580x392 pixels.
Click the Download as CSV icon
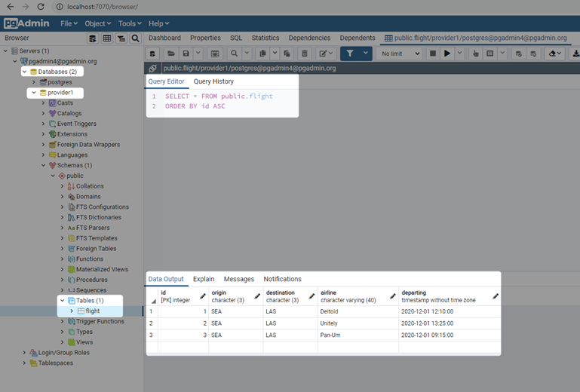coord(575,54)
